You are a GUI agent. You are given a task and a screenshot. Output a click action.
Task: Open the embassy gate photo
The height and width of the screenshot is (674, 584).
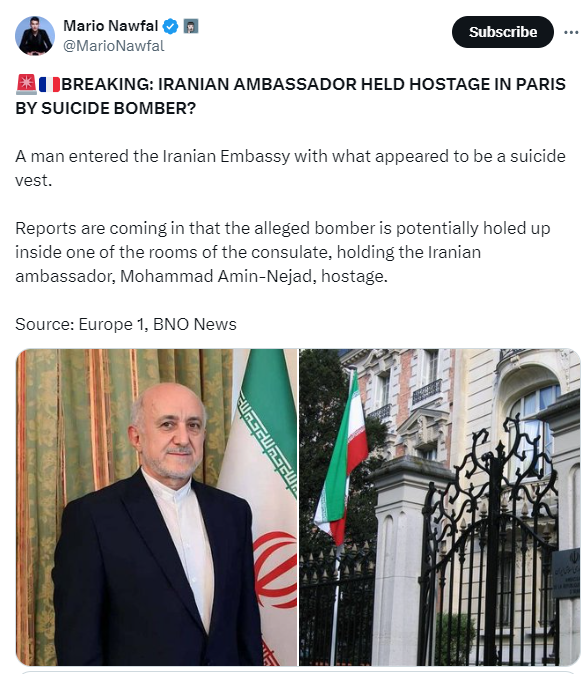pos(440,507)
